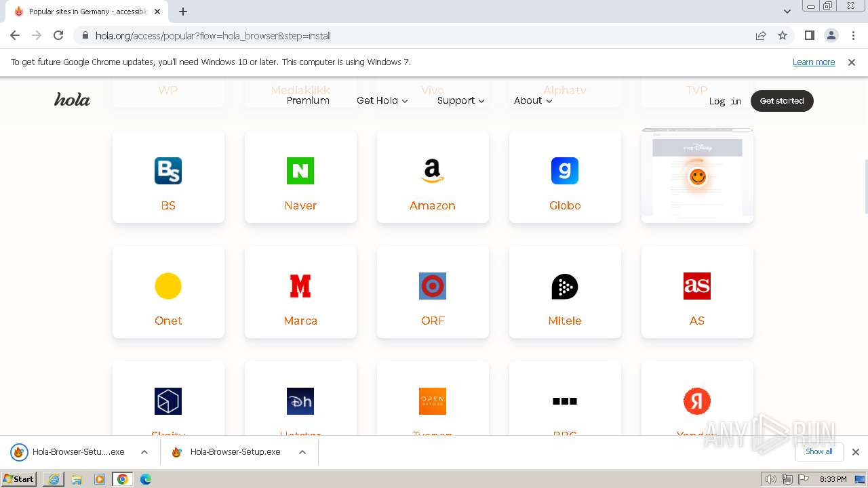868x488 pixels.
Task: Open Chrome side panel icon
Action: [x=810, y=35]
